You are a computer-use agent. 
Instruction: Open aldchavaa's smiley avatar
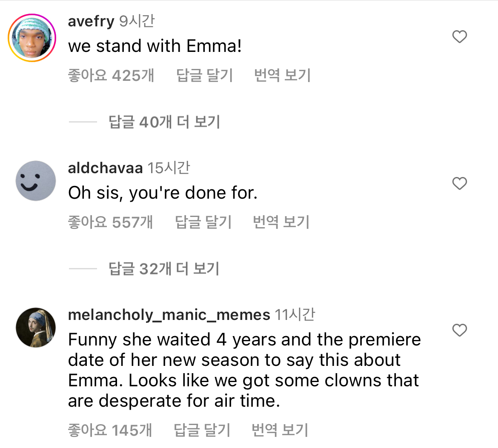36,181
